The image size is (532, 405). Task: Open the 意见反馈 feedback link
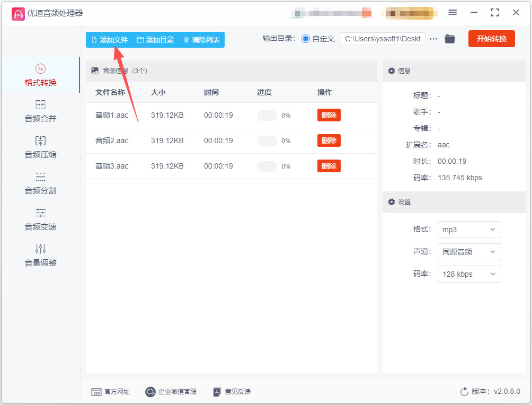232,392
